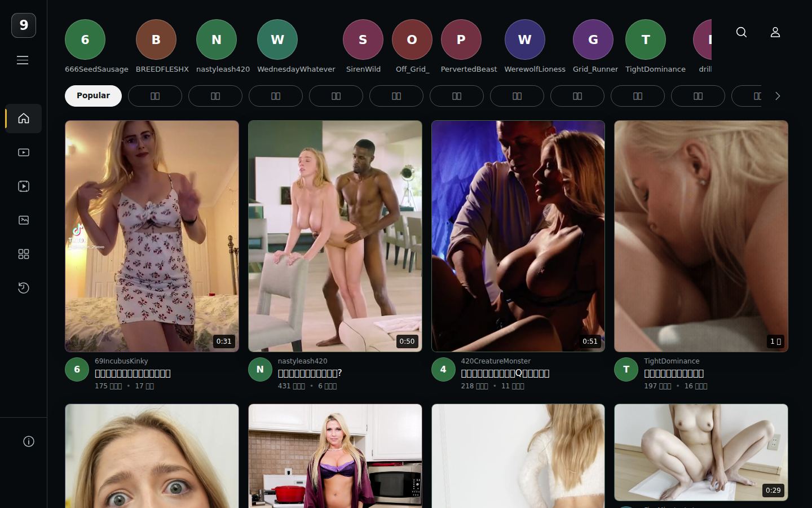Select the filter chip next to Popular

[155, 96]
